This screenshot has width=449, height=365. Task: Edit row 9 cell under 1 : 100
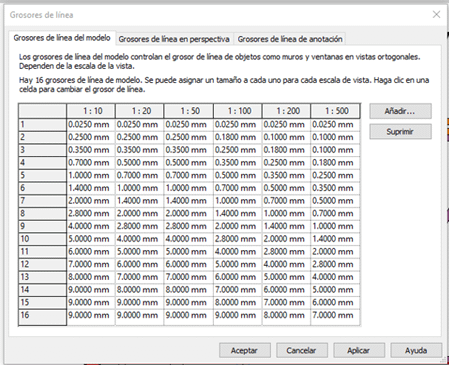click(238, 226)
